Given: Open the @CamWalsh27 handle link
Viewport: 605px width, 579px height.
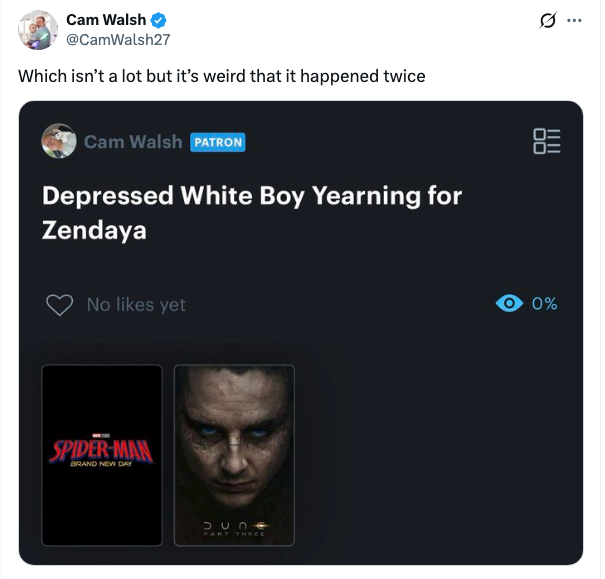Looking at the screenshot, I should pyautogui.click(x=118, y=40).
